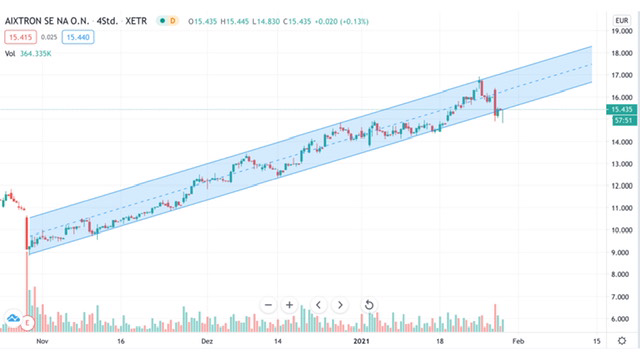Click the Vol indicator label
The height and width of the screenshot is (360, 640).
click(x=10, y=53)
